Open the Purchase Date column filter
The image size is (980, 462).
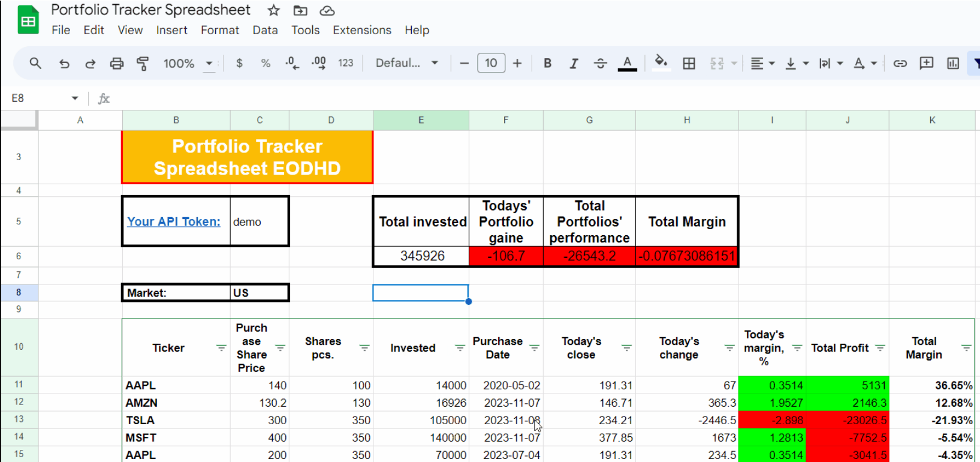tap(535, 348)
